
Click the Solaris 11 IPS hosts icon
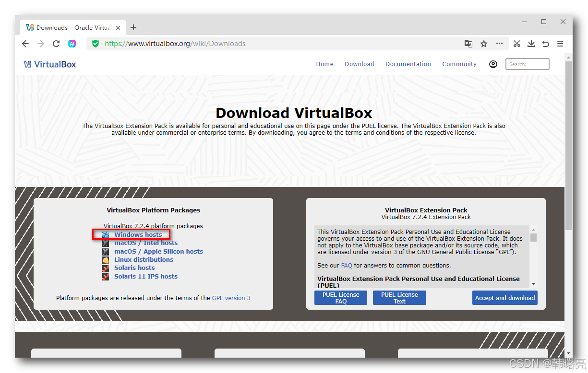[x=105, y=277]
